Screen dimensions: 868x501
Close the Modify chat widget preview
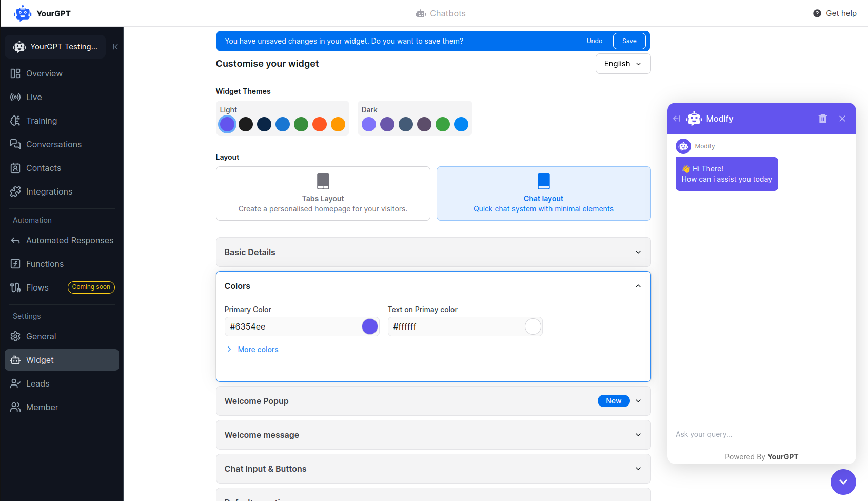(x=842, y=119)
